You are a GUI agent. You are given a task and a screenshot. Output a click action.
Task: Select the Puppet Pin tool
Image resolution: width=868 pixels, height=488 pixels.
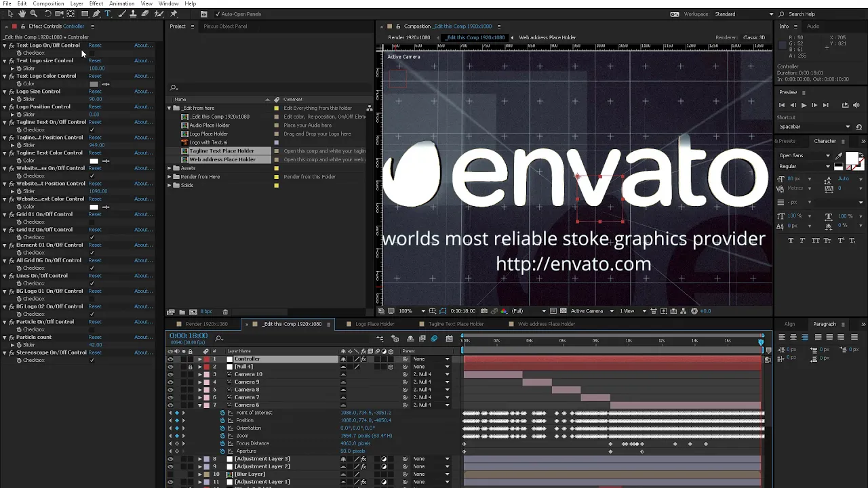174,14
